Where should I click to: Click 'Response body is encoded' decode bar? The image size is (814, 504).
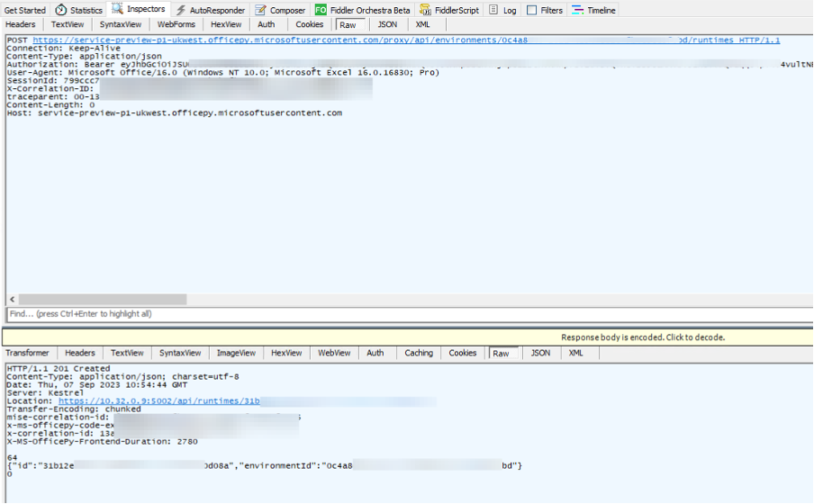tap(408, 337)
